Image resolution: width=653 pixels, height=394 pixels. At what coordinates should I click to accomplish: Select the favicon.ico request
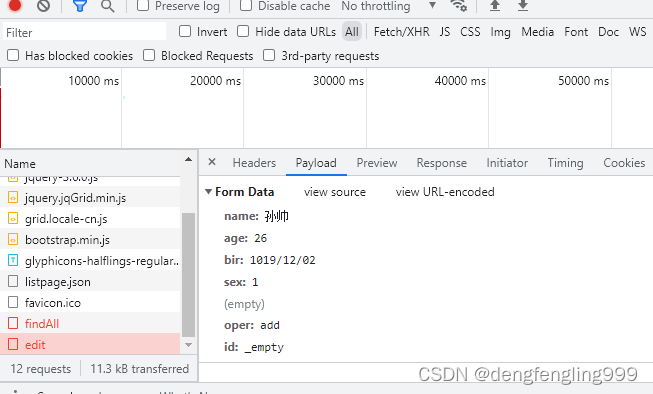tap(90, 302)
